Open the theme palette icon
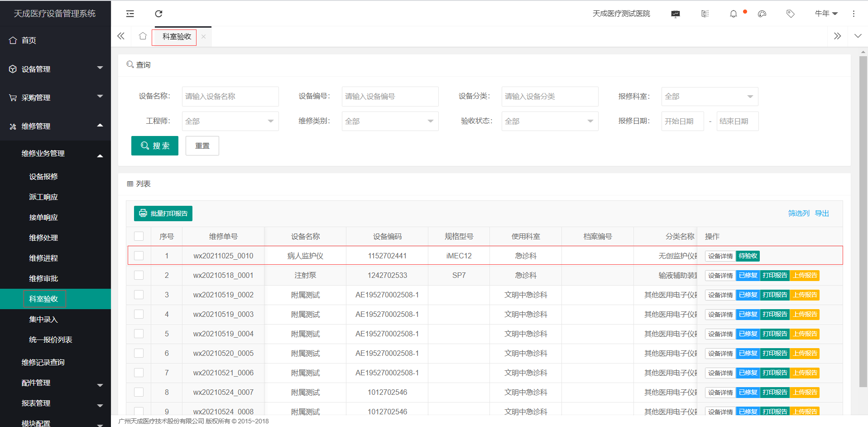 762,14
